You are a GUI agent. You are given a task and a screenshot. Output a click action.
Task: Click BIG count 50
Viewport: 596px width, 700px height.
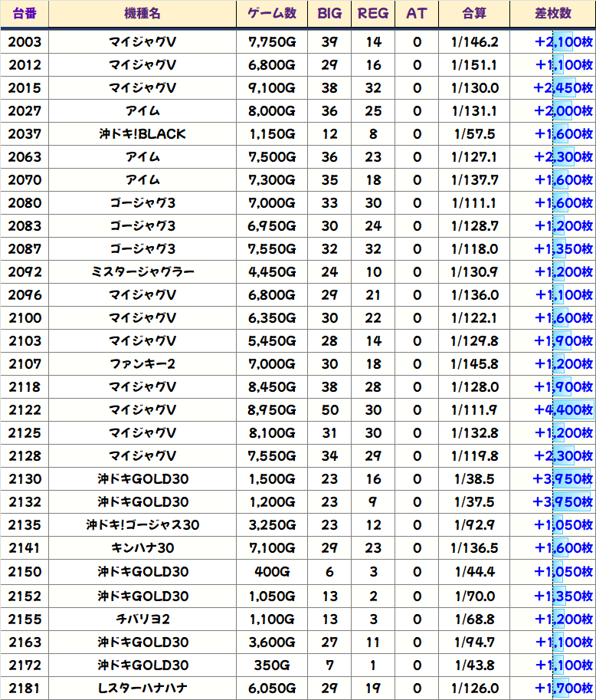[329, 410]
